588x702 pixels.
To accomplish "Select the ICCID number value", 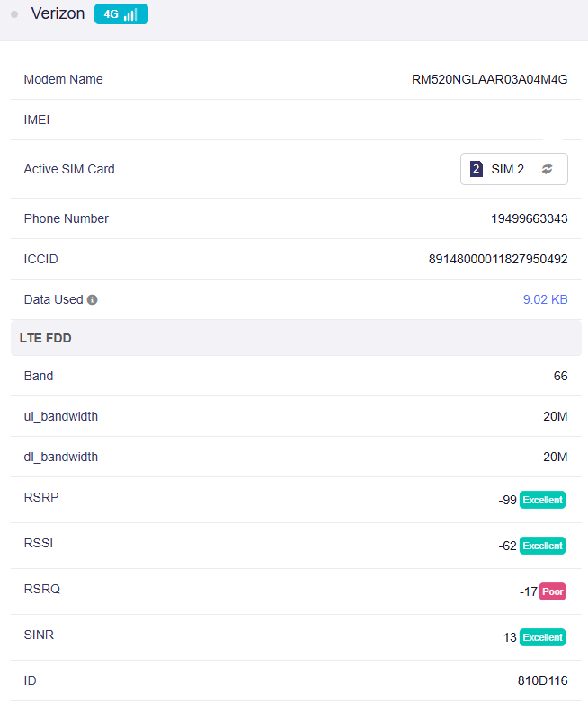I will coord(497,259).
